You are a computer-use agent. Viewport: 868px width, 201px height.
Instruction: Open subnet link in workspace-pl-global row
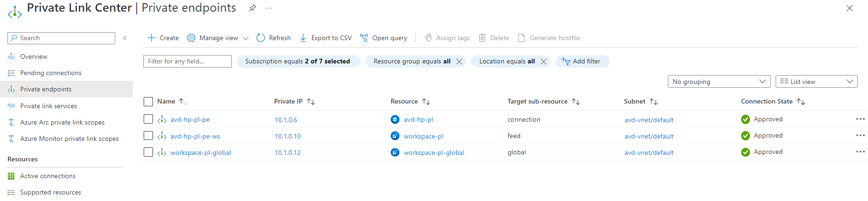649,152
